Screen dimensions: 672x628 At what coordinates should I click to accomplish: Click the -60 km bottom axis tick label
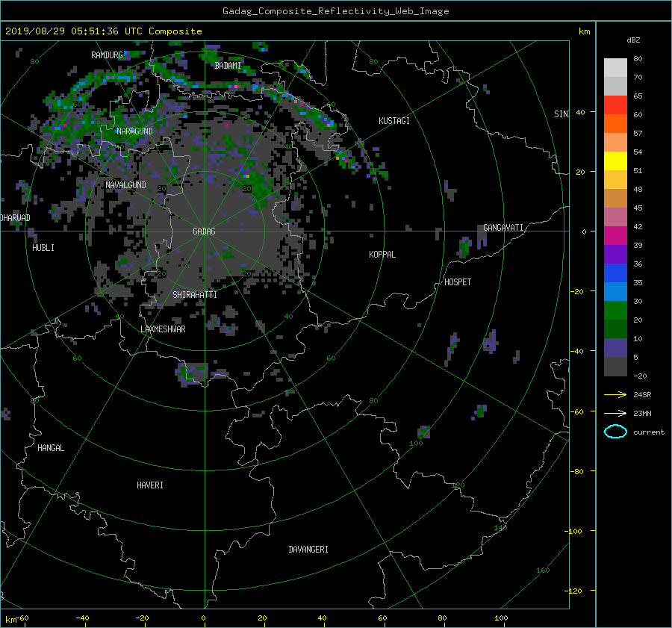pos(22,618)
